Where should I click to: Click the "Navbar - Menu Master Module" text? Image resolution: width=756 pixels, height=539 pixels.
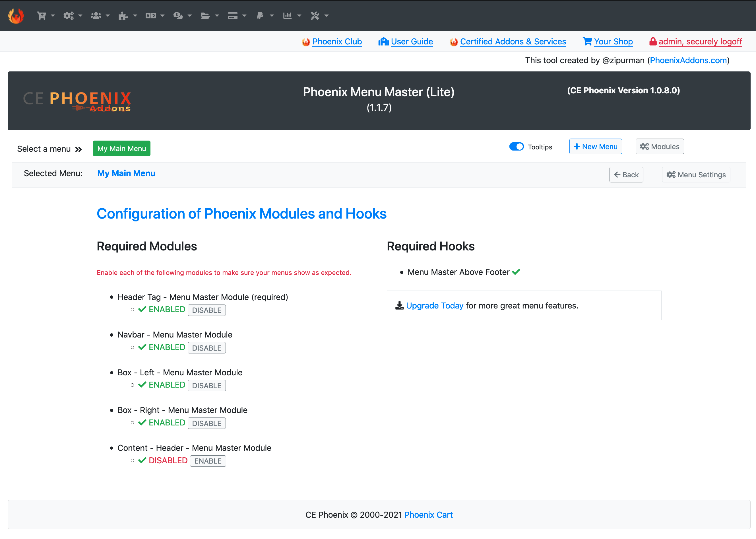175,335
